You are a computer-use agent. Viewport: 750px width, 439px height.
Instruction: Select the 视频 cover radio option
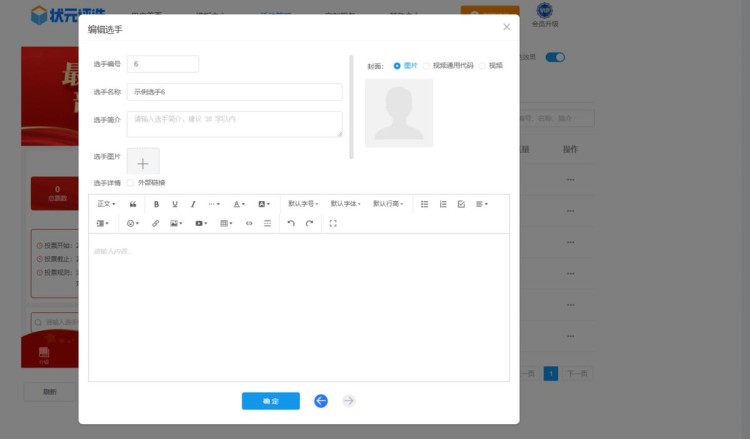(483, 65)
